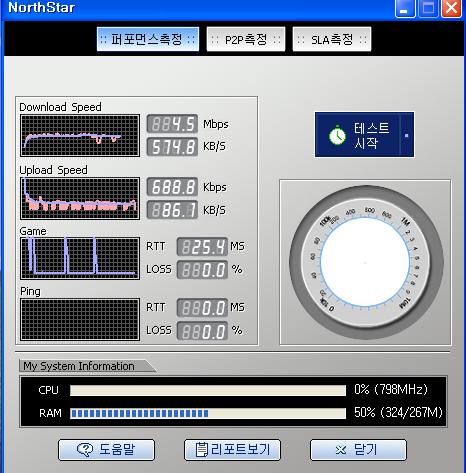
Task: Start the test with 테스트 시작 button
Action: tap(364, 135)
